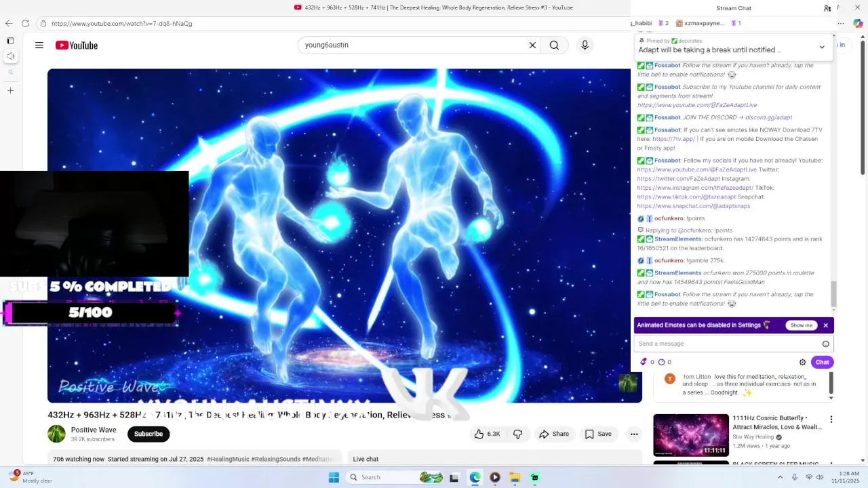Click the browser address bar URL
868x488 pixels.
coord(122,23)
